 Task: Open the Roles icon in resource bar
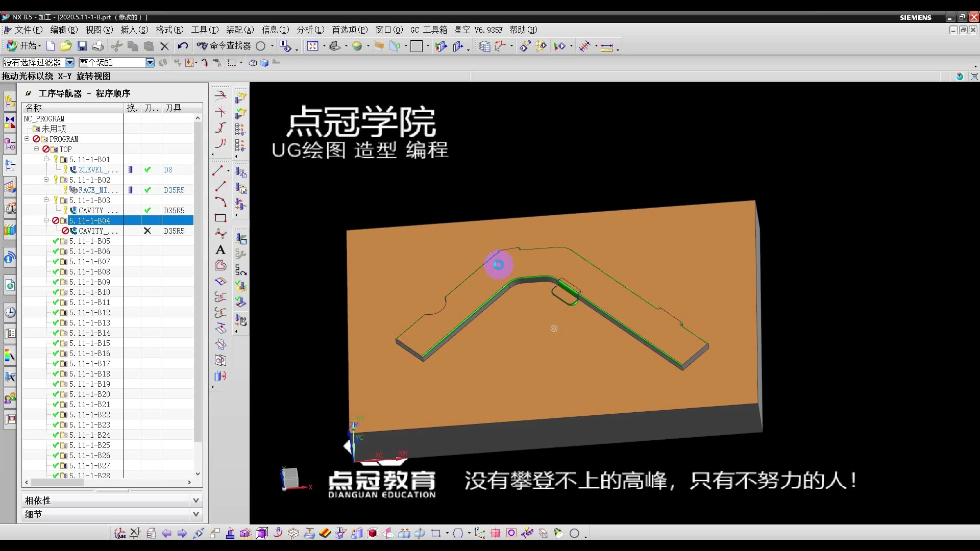click(x=10, y=398)
